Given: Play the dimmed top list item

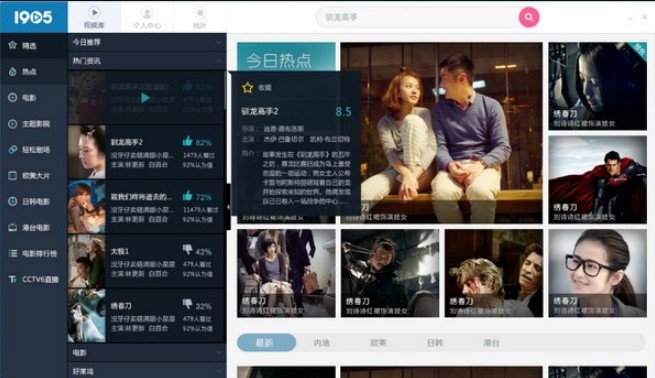Looking at the screenshot, I should pyautogui.click(x=145, y=98).
